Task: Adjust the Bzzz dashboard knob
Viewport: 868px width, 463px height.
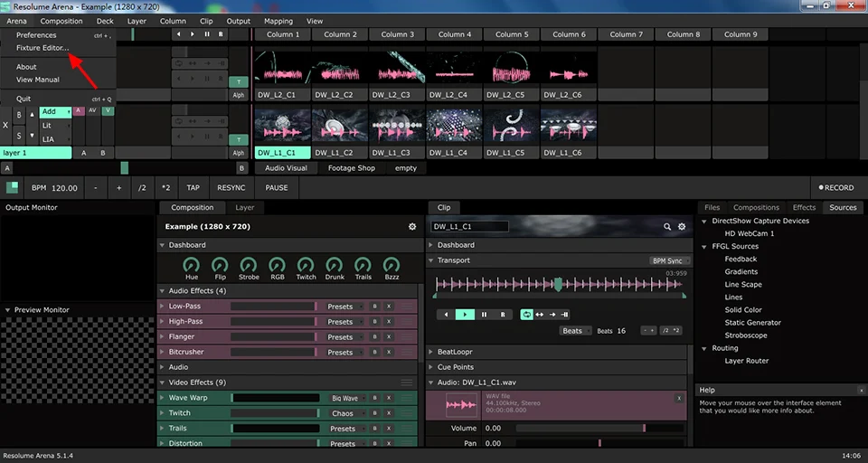Action: click(392, 265)
